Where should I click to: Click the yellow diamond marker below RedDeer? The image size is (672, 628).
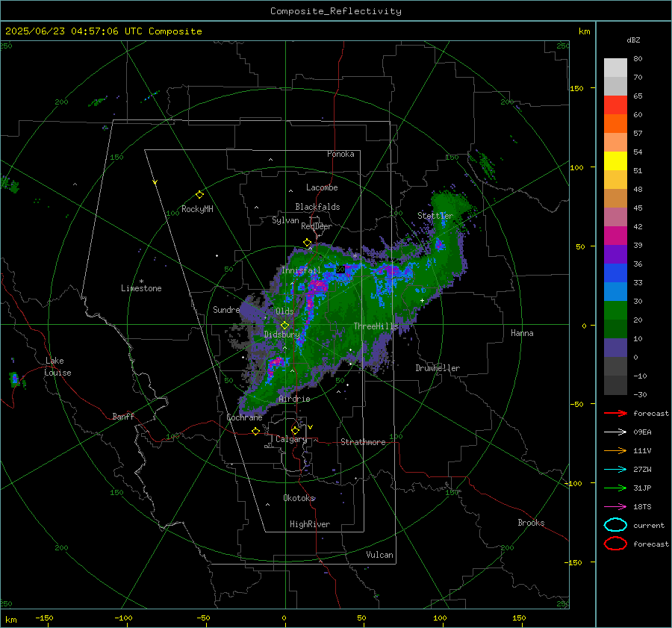click(307, 243)
